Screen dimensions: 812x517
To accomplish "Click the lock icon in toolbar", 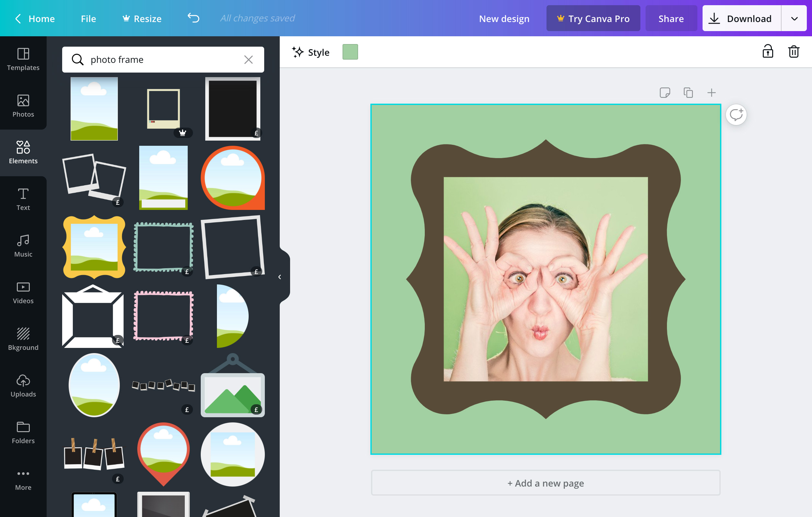I will tap(768, 52).
